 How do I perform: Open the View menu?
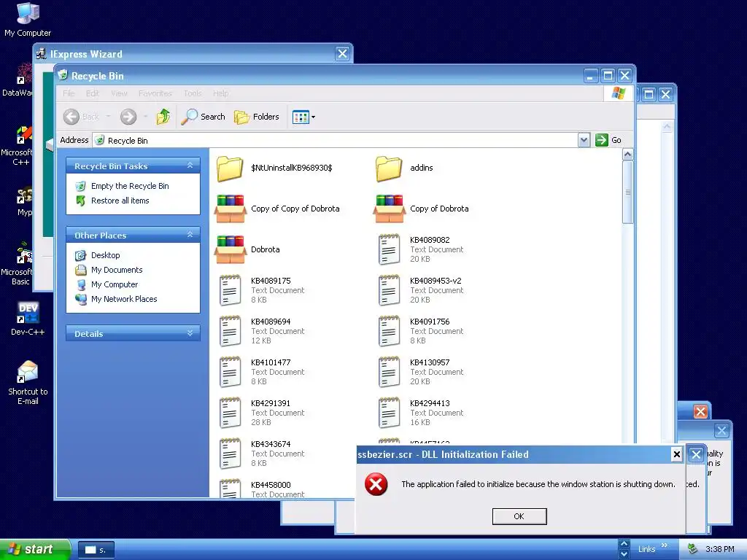point(119,93)
